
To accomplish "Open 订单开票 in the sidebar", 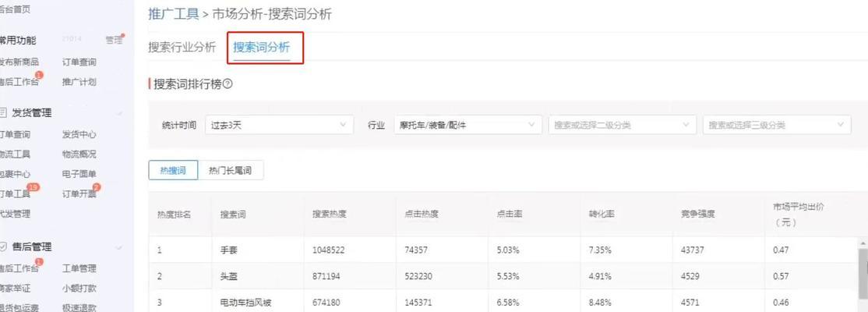I will [x=79, y=194].
